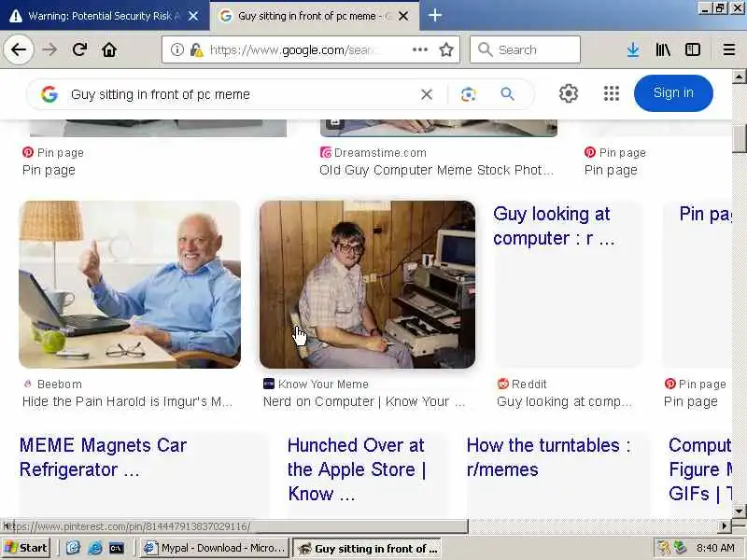Open How the turntables r/memes result
Viewport: 747px width, 560px height.
tap(549, 457)
